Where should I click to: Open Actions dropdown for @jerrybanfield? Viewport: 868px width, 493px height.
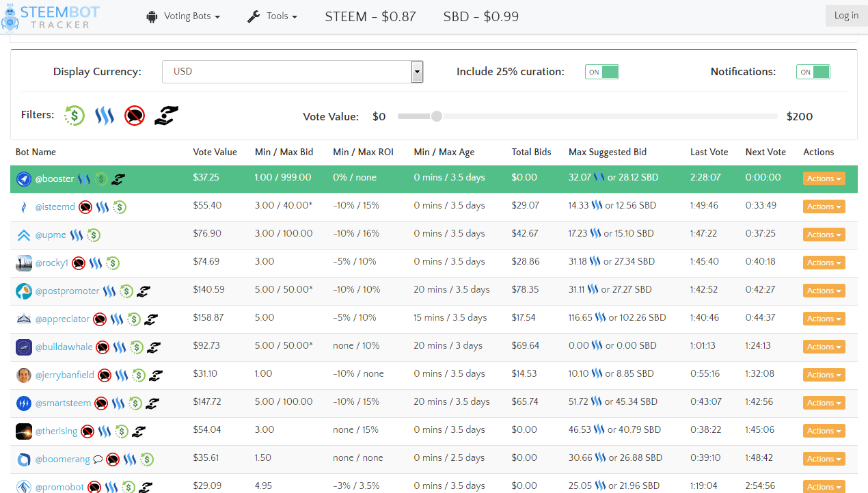(x=824, y=375)
